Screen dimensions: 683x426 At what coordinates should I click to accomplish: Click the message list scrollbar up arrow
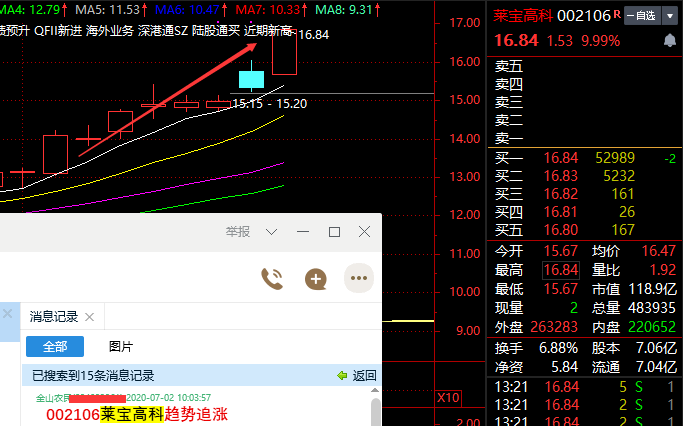click(x=375, y=390)
